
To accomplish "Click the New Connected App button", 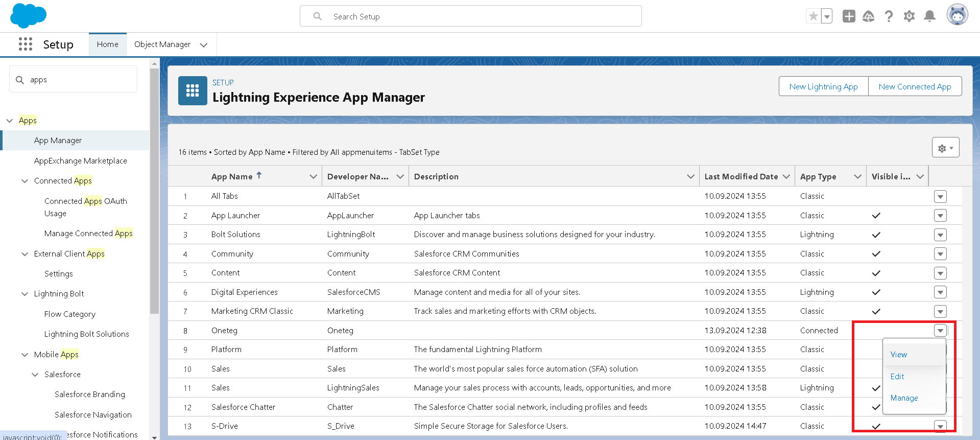I will coord(915,86).
